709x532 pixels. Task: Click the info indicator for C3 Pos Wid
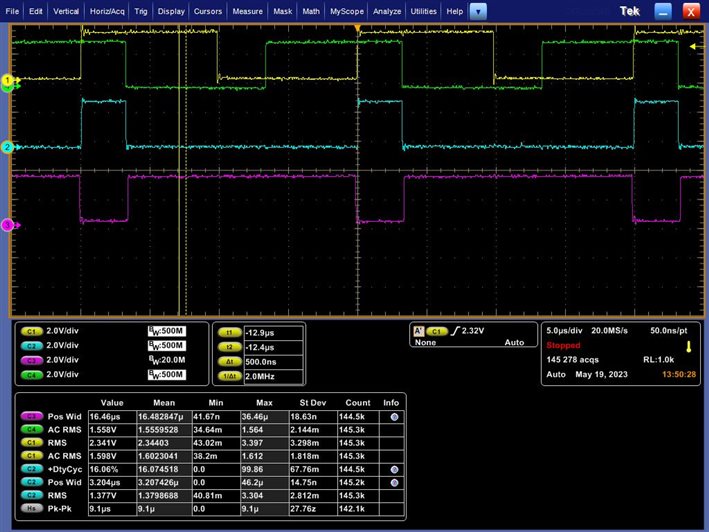[x=395, y=415]
